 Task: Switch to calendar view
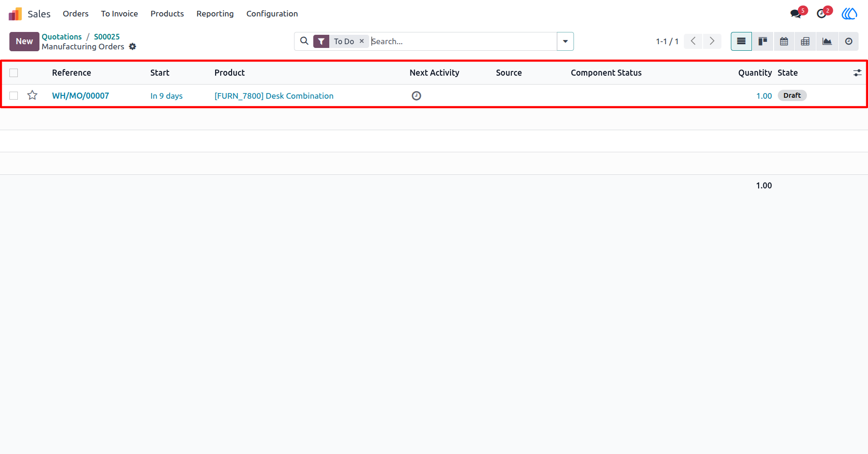click(784, 41)
